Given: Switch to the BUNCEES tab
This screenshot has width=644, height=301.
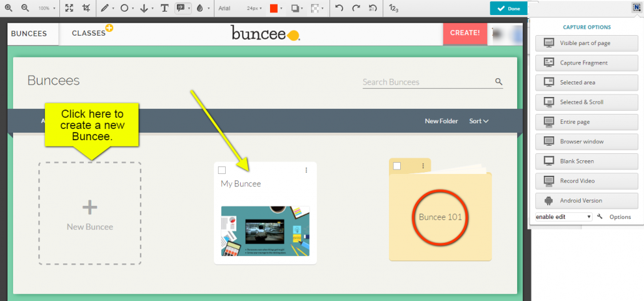Looking at the screenshot, I should coord(29,34).
